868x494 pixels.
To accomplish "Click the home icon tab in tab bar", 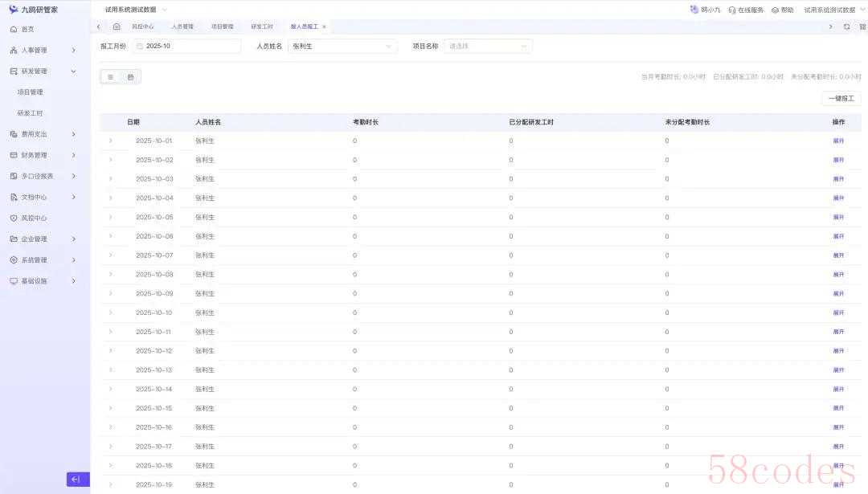I will point(117,27).
